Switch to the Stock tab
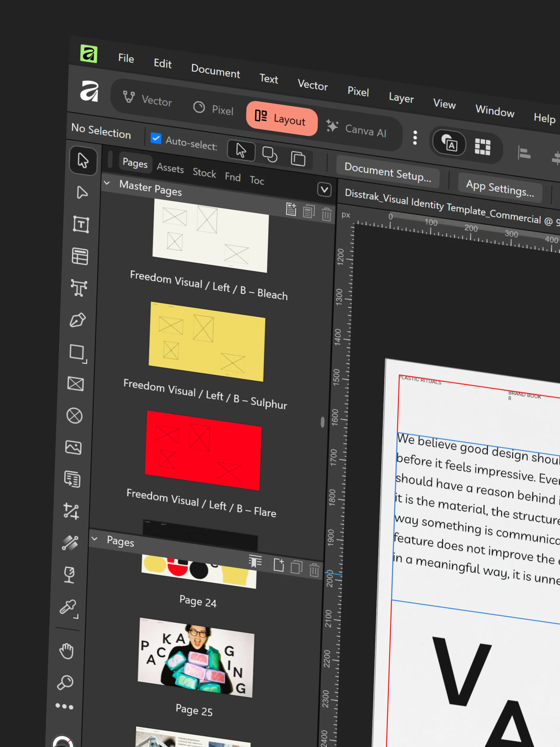 (204, 173)
